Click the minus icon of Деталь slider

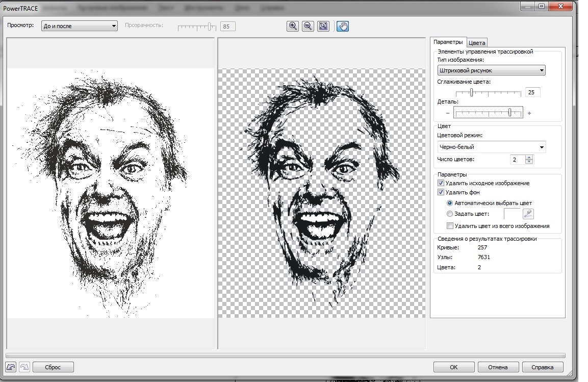pos(447,113)
